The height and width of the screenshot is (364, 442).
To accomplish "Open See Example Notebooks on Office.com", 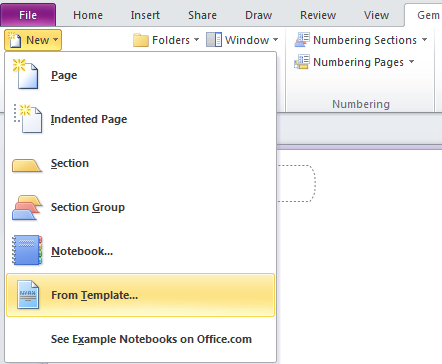I will (x=141, y=339).
